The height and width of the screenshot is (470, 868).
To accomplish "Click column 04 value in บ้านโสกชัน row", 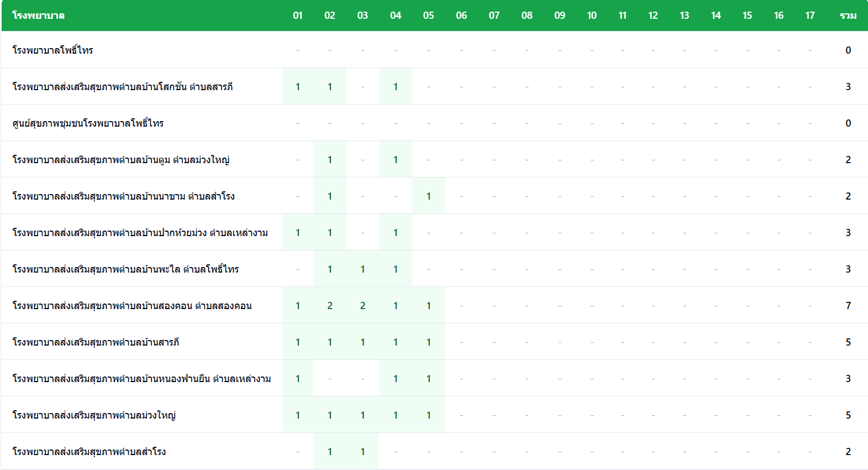I will [396, 86].
